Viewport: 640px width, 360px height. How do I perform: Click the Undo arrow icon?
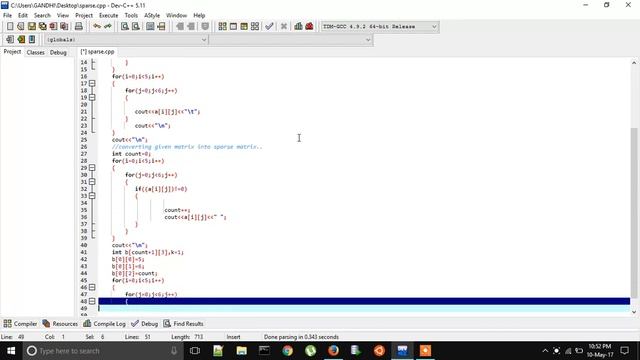click(97, 27)
